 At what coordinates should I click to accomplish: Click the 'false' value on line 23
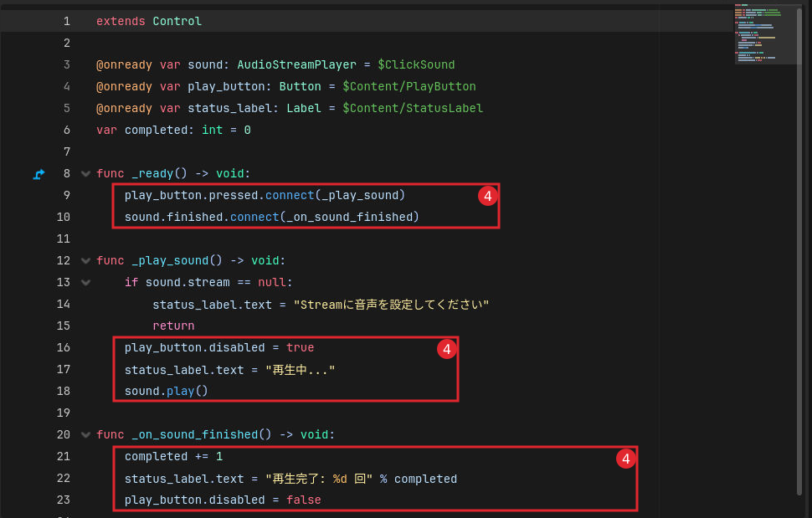[304, 500]
